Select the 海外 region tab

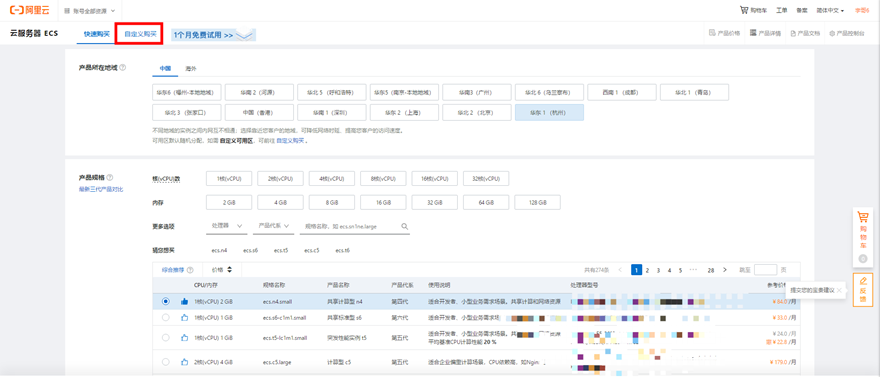191,68
